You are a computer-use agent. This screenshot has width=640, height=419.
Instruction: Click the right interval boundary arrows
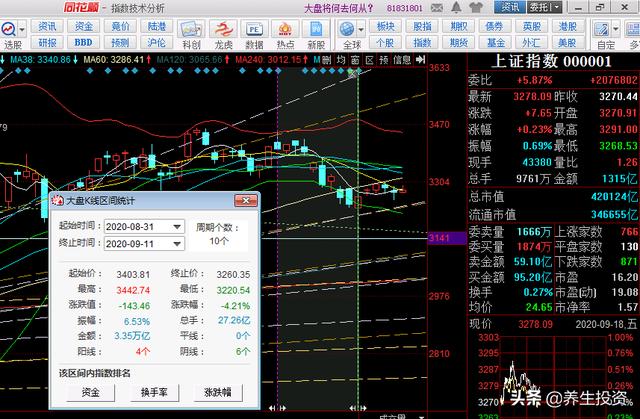[358, 408]
